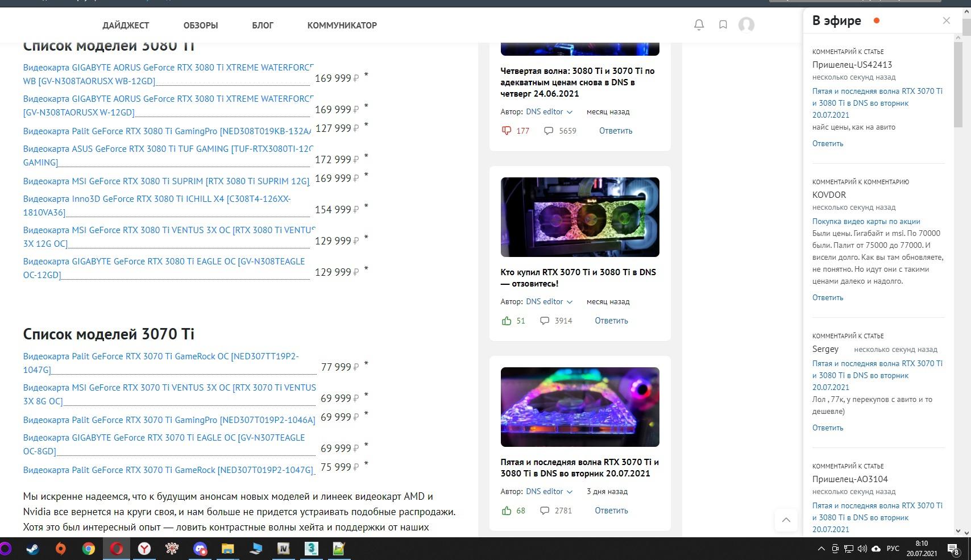Click the thumbs-down icon showing 177

coord(507,131)
